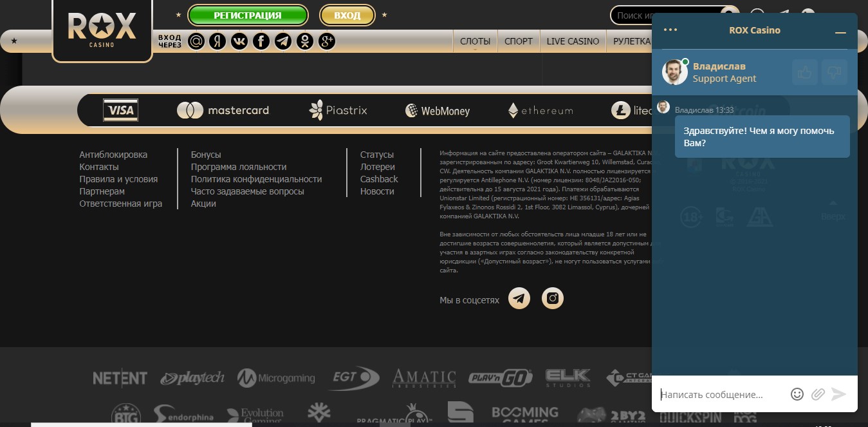Attach a file with paperclip icon
Viewport: 868px width, 427px height.
pyautogui.click(x=818, y=394)
